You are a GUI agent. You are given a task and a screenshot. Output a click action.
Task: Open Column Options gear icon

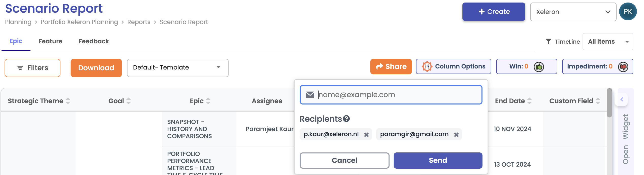(x=427, y=67)
